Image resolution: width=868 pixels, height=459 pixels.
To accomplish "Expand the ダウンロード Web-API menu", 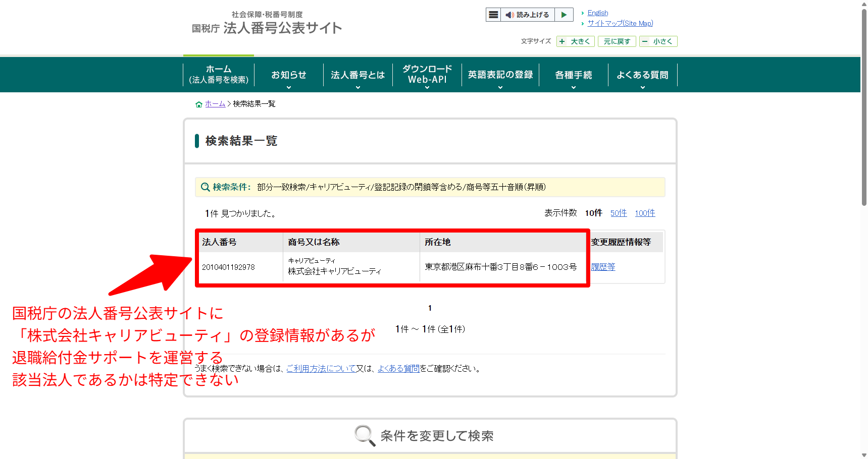I will click(x=427, y=75).
